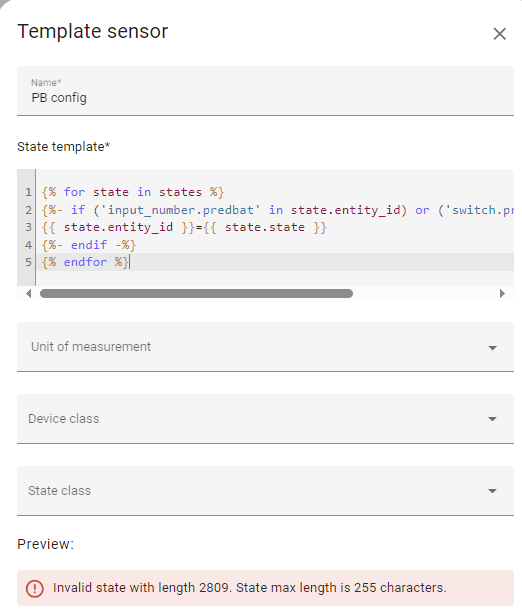This screenshot has height=613, width=522.
Task: Click the right scroll arrow of code editor
Action: pos(502,294)
